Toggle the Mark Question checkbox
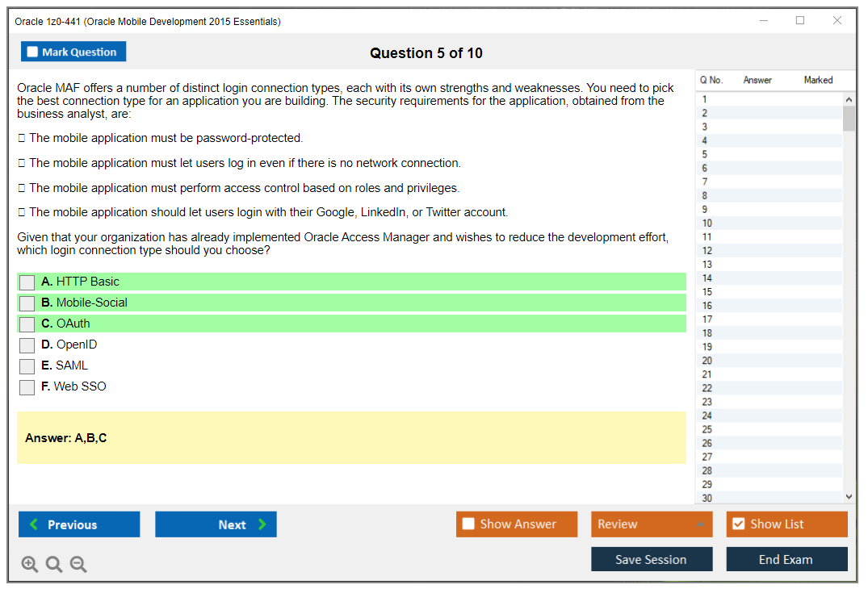Image resolution: width=868 pixels, height=593 pixels. point(31,51)
